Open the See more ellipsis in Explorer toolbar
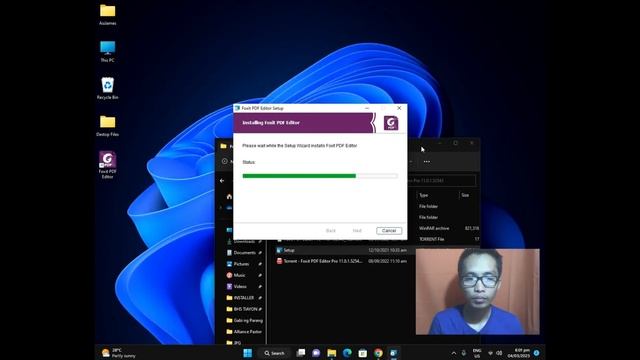 (427, 162)
